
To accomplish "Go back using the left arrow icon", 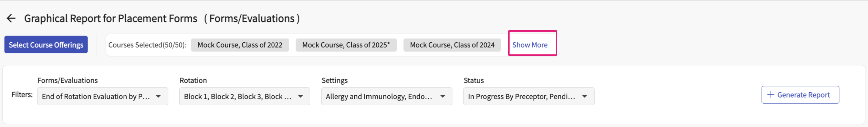I will point(11,18).
